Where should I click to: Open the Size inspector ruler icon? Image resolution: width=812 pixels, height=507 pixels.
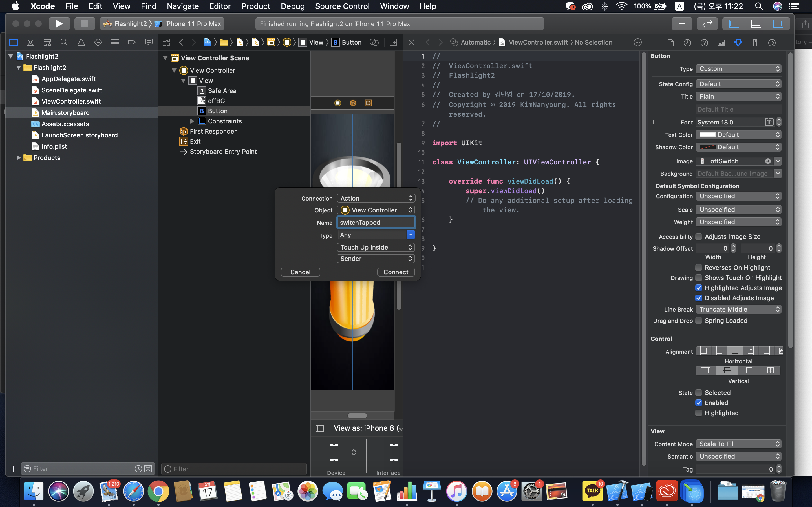(755, 42)
